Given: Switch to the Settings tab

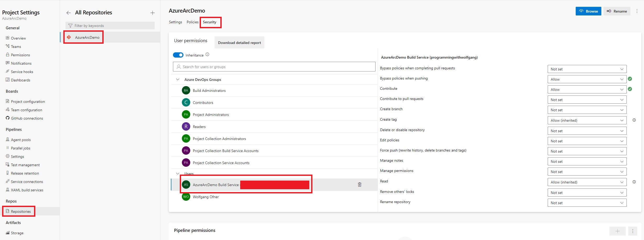Looking at the screenshot, I should click(175, 22).
